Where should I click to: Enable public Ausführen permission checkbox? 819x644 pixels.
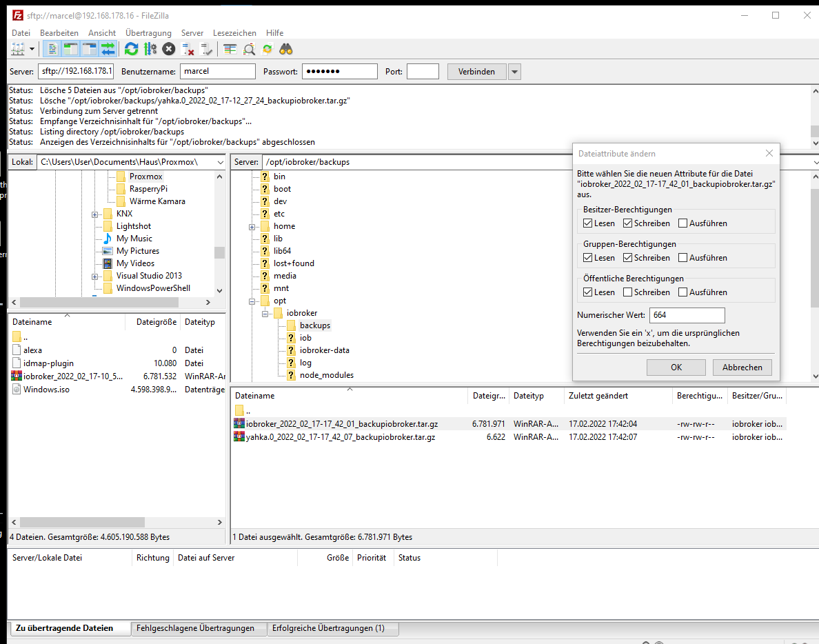pos(682,292)
